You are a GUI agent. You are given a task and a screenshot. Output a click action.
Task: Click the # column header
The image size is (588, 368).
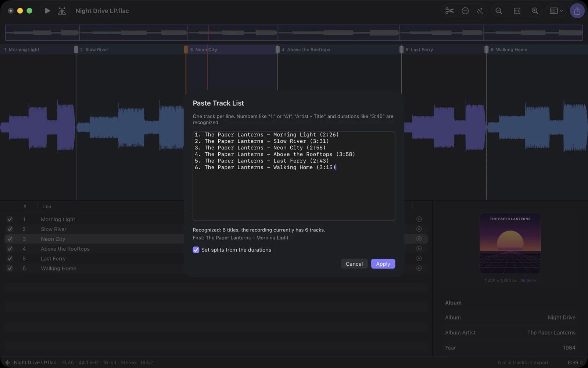click(x=25, y=206)
